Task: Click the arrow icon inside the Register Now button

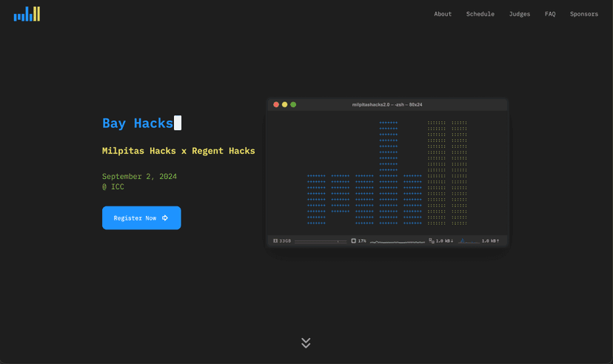Action: [x=165, y=218]
